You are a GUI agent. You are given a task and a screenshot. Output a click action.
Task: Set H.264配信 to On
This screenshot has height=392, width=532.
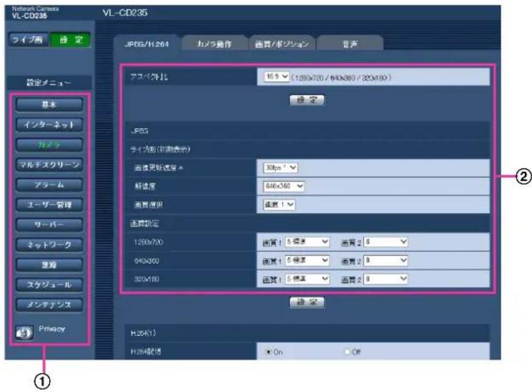click(x=269, y=352)
